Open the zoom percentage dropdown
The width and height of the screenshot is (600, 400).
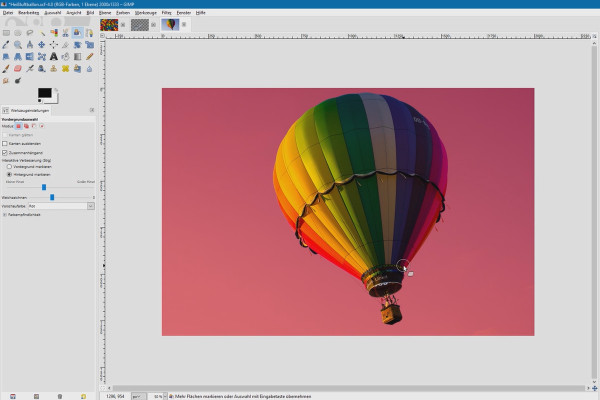(165, 397)
